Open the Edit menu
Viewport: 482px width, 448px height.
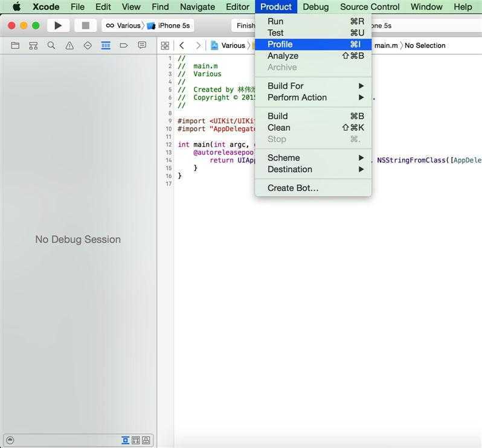pyautogui.click(x=103, y=7)
